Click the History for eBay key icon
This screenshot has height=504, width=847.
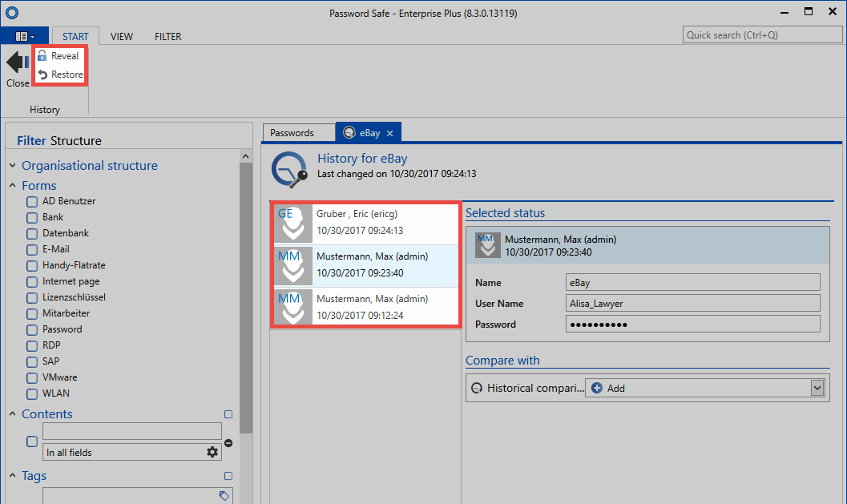tap(289, 170)
